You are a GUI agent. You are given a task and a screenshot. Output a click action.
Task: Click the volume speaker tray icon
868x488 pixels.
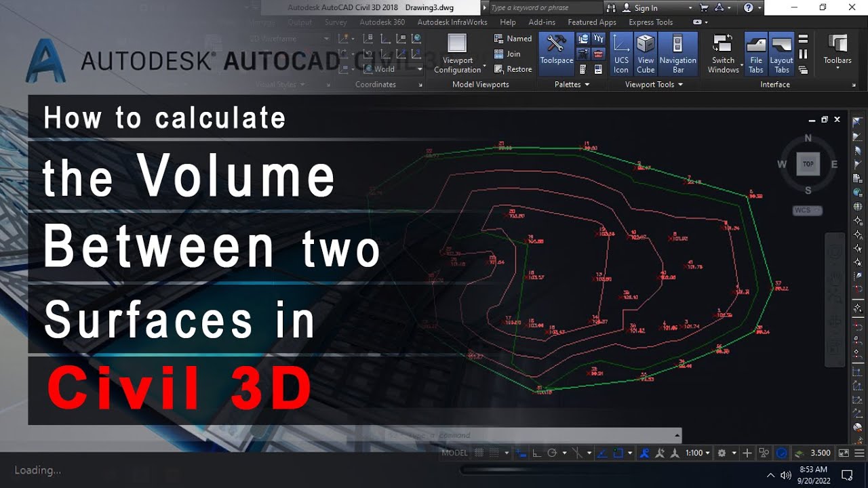(786, 474)
